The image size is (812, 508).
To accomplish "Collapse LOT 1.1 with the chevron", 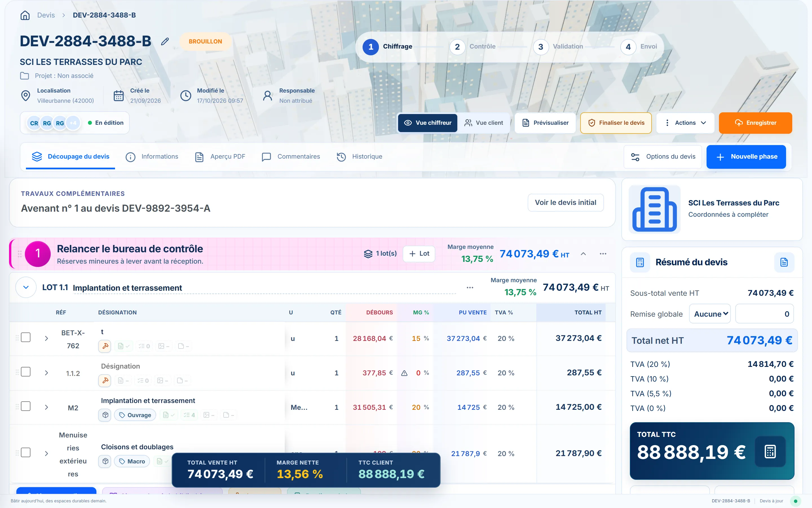I will [26, 287].
